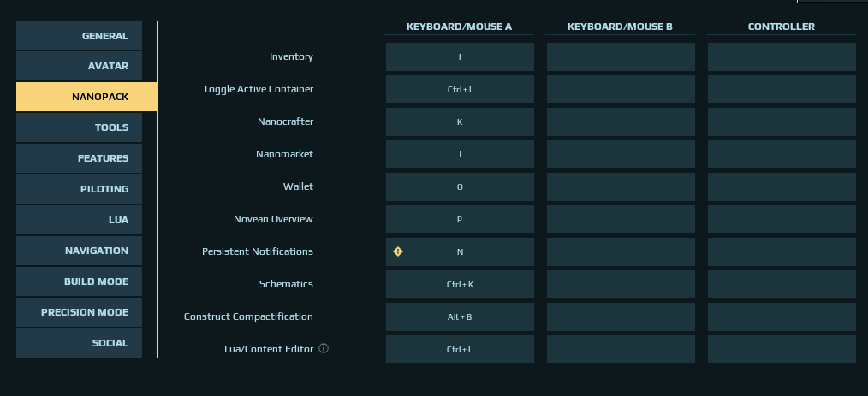Change the Nanocrafter K key binding
Screen dimensions: 868x396
coord(460,121)
